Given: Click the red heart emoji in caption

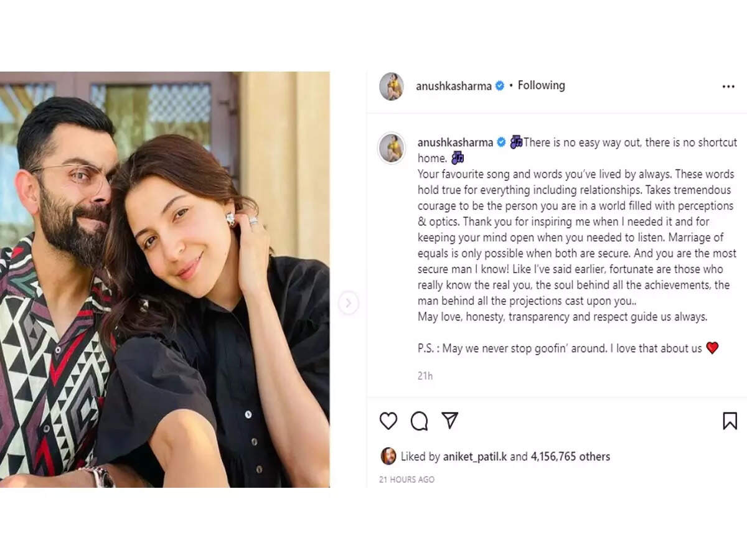Looking at the screenshot, I should point(712,348).
